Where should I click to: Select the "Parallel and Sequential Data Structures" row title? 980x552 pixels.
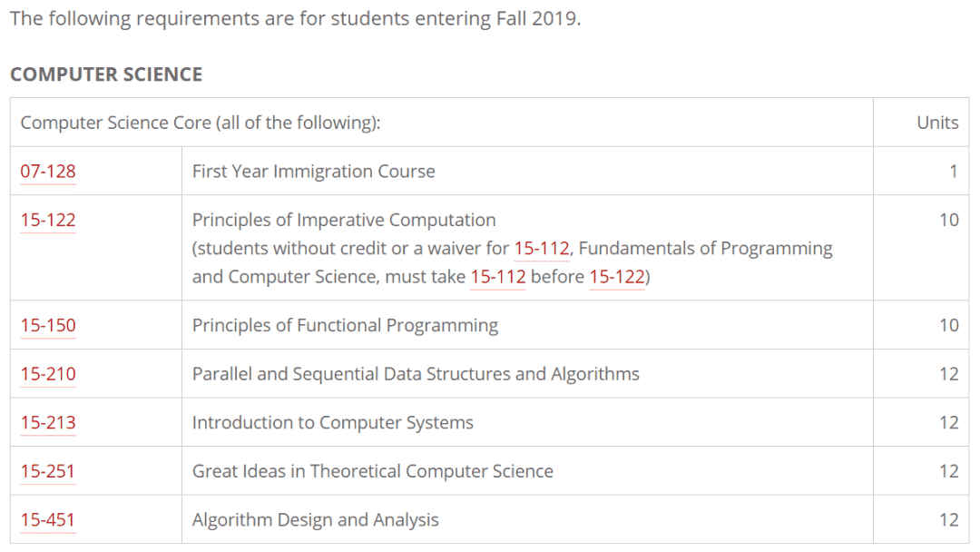416,374
